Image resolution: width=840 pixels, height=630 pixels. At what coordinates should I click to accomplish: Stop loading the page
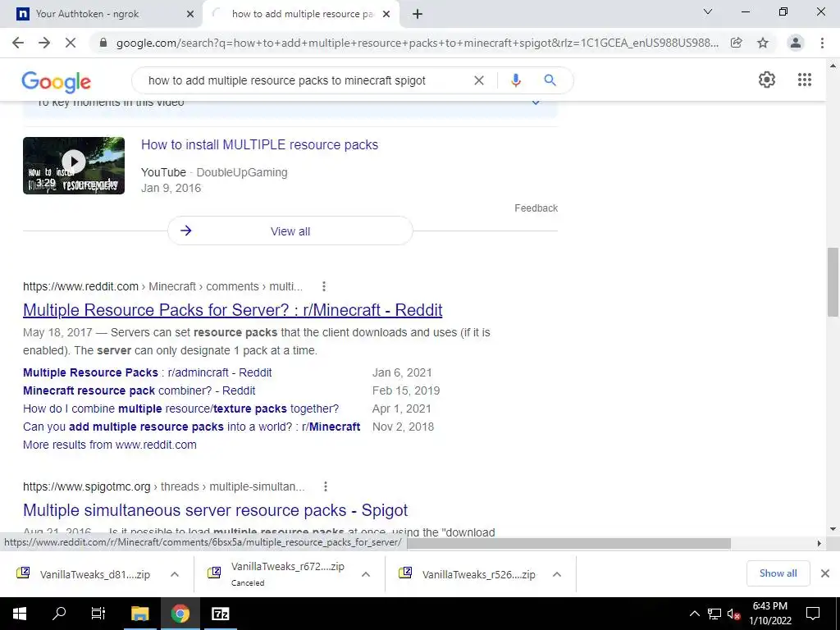pos(71,43)
